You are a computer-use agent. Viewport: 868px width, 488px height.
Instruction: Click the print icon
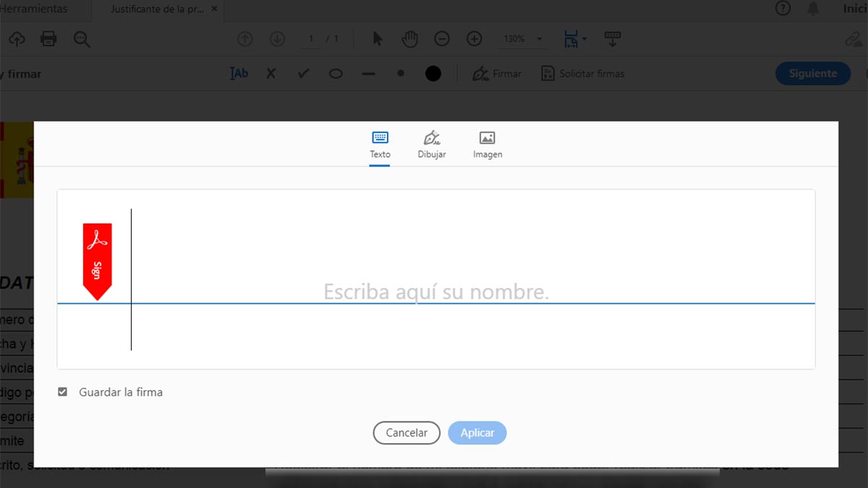tap(48, 39)
